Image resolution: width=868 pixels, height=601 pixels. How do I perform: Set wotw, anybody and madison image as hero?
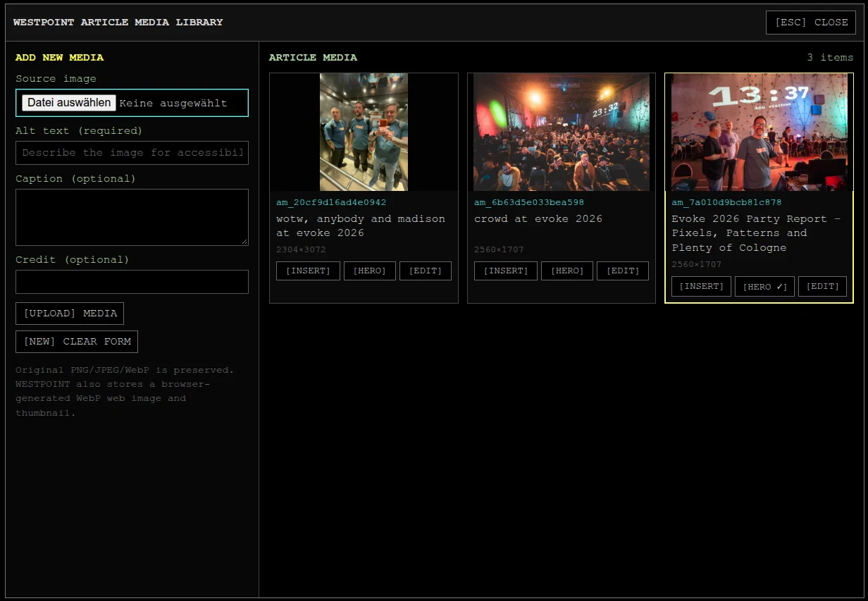(370, 271)
